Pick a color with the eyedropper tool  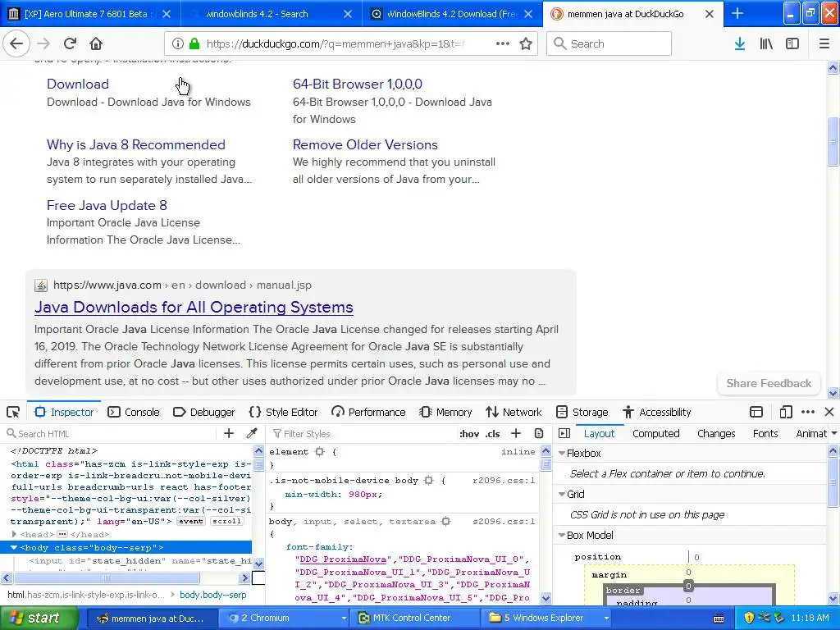tap(252, 433)
